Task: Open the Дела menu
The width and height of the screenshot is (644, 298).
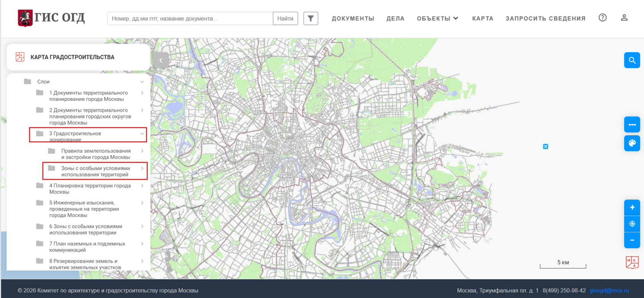Action: click(x=396, y=18)
